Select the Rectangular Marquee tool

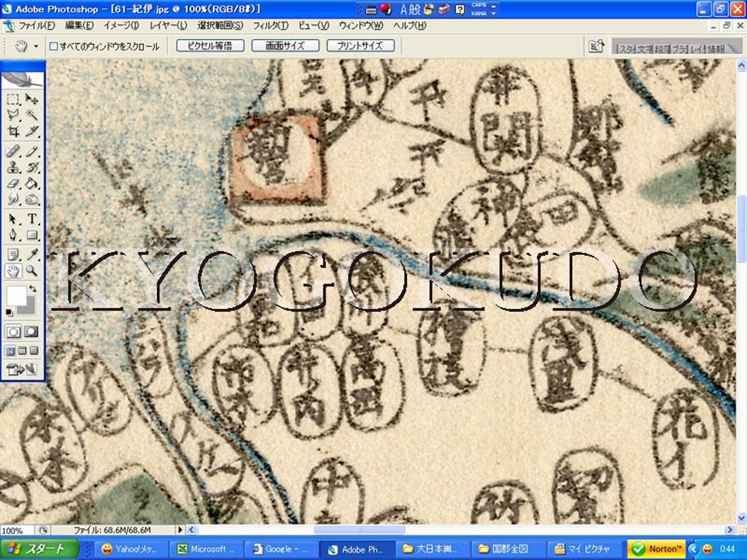(13, 98)
